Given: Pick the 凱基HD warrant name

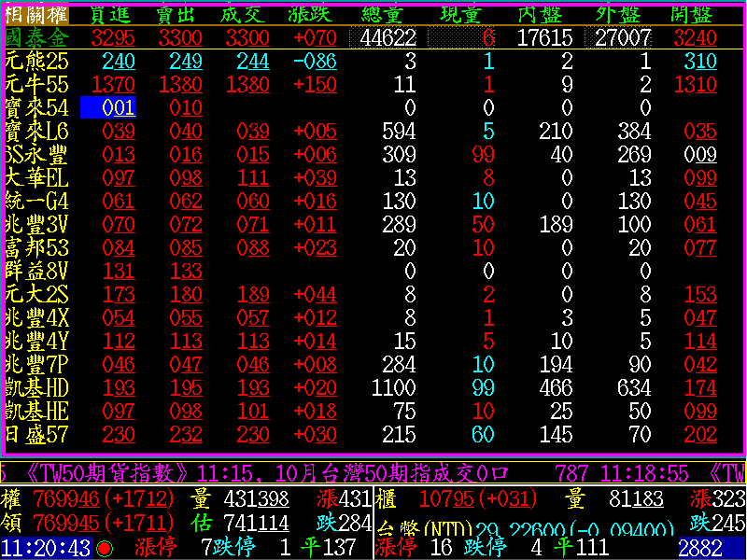Looking at the screenshot, I should coord(37,387).
